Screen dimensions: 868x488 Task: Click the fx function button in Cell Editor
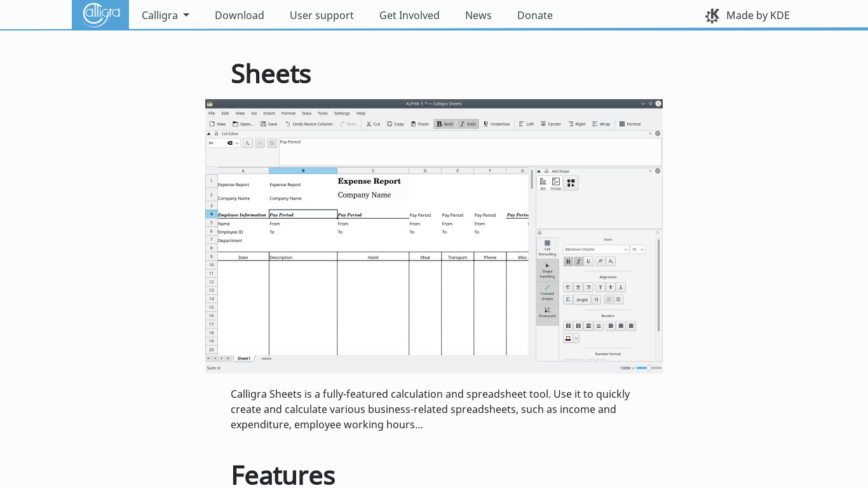[x=248, y=143]
